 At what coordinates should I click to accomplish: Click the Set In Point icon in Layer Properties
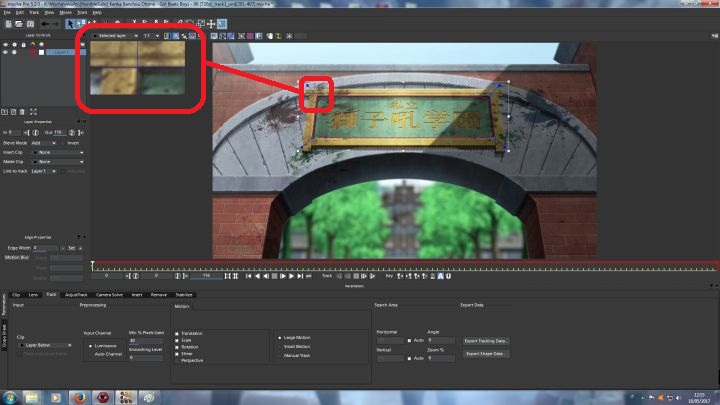pos(26,133)
